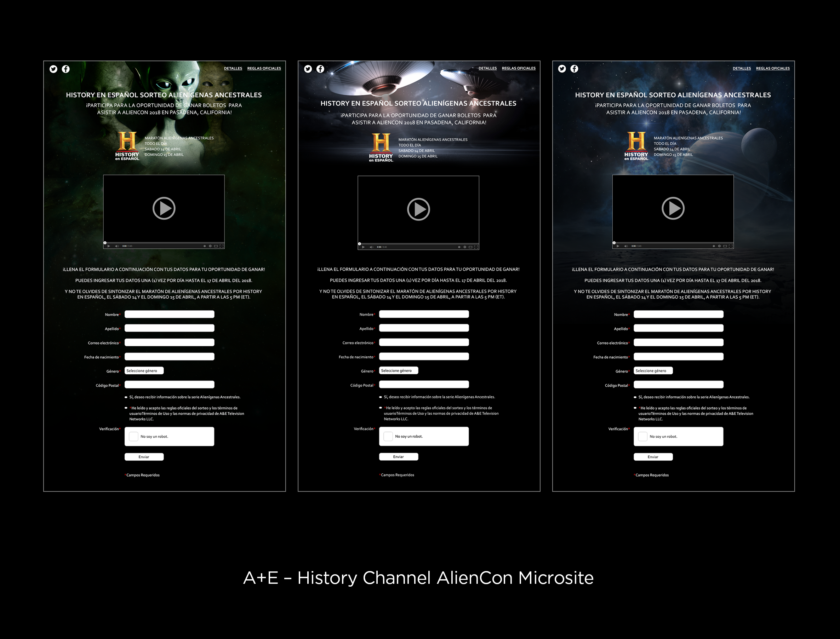Open the Facebook icon in the UFO-themed mockup
The height and width of the screenshot is (639, 840).
coord(320,69)
